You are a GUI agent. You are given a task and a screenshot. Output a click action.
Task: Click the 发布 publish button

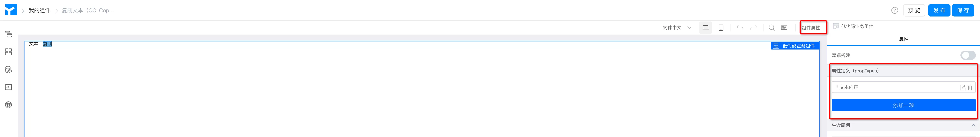939,11
